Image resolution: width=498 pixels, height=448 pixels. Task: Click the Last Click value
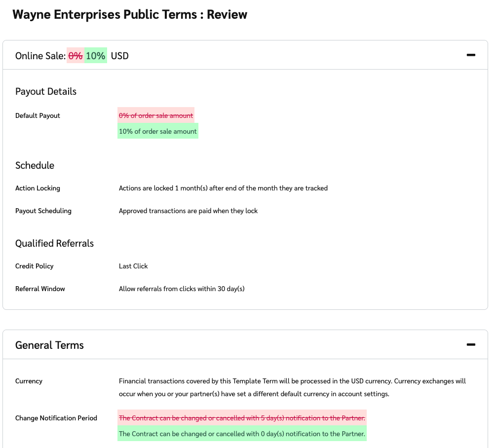click(133, 266)
